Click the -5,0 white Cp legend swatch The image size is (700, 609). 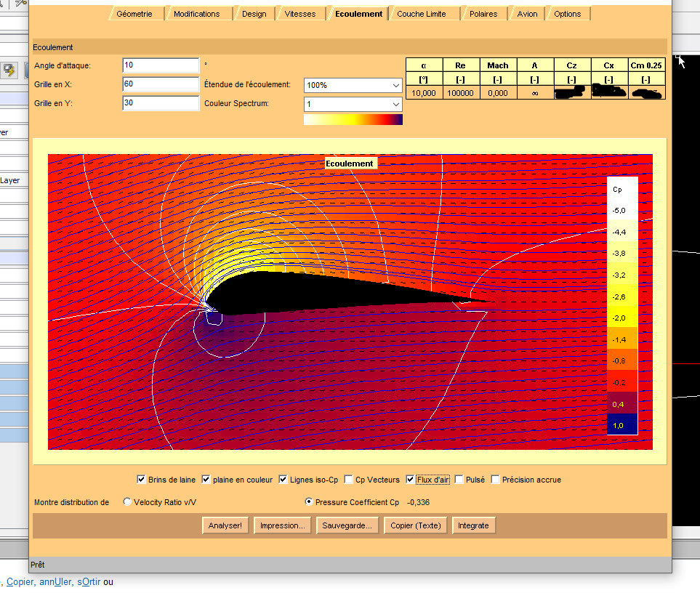click(622, 210)
